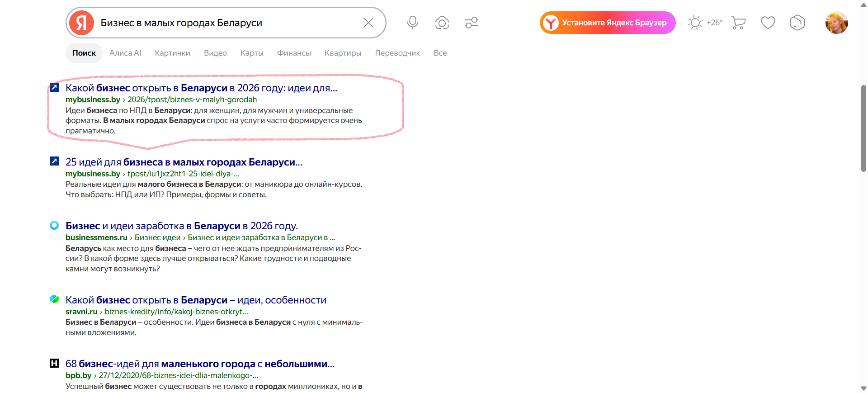Switch to the Видео tab
Viewport: 868px width, 393px height.
click(x=215, y=53)
